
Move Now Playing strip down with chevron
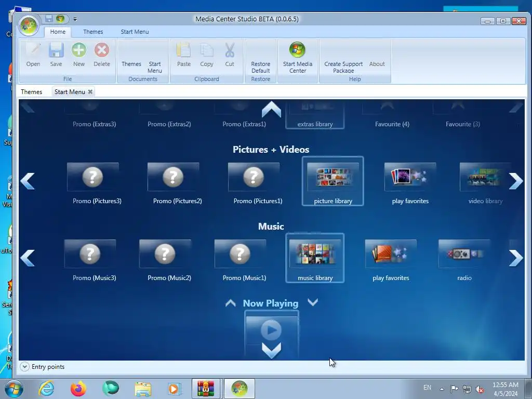(313, 302)
